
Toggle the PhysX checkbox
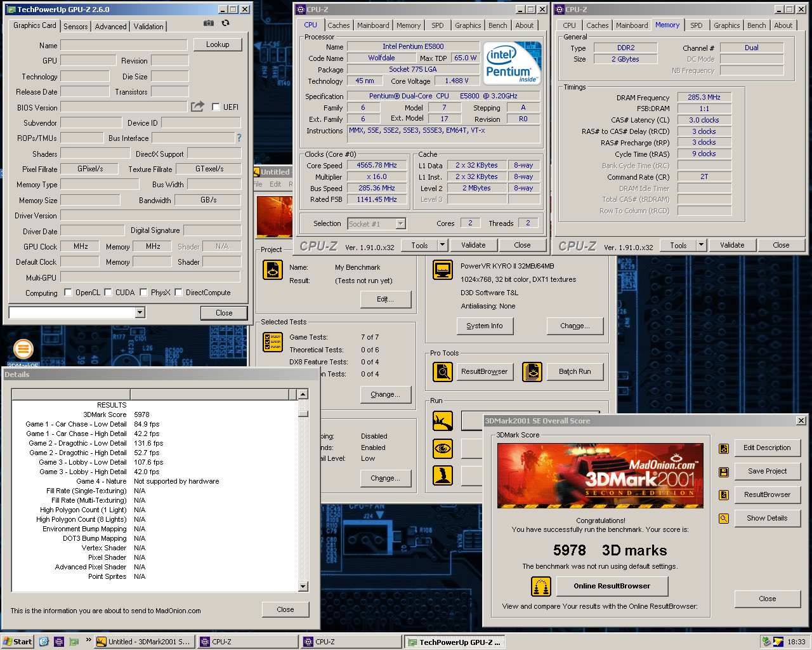click(x=144, y=292)
